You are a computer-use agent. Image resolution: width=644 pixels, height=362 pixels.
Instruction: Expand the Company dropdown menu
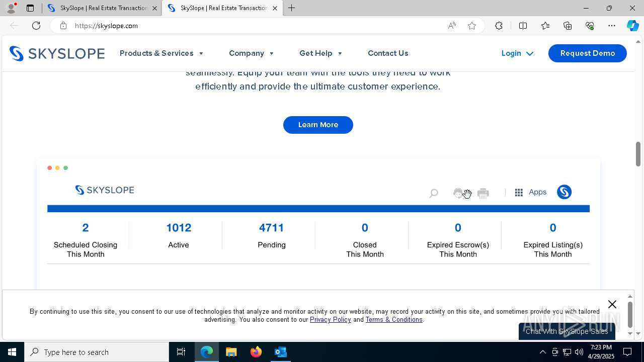252,53
